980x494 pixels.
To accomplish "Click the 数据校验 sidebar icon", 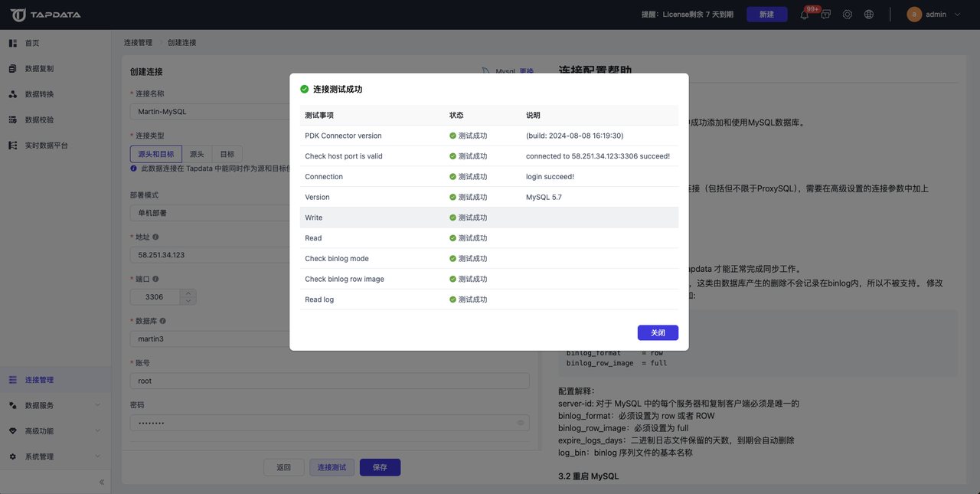I will pyautogui.click(x=13, y=119).
